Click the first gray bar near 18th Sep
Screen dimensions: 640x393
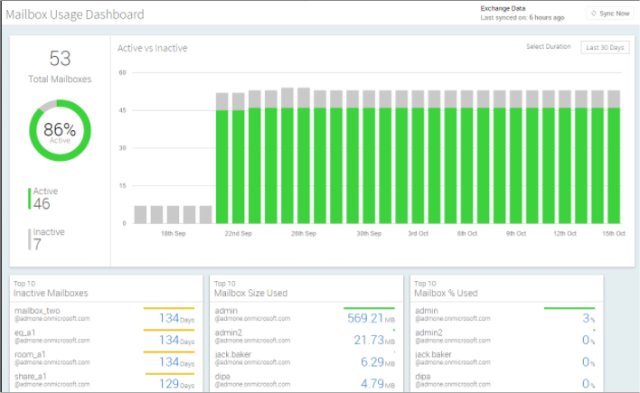pos(140,215)
